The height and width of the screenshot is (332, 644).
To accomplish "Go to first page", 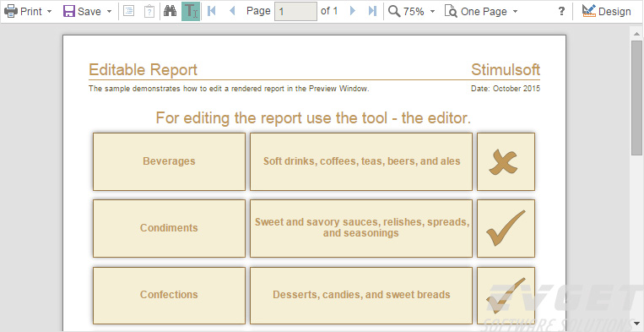I will point(212,11).
